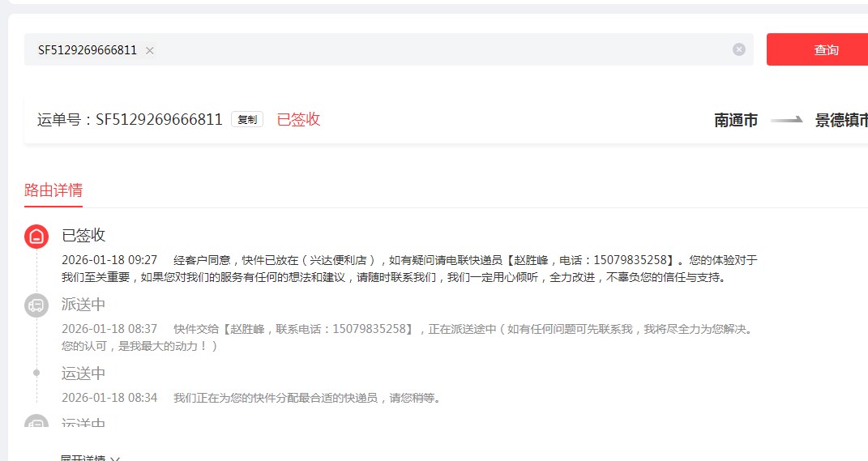Viewport: 868px width, 461px height.
Task: Expand the 展开详情 section chevron
Action: pos(115,459)
